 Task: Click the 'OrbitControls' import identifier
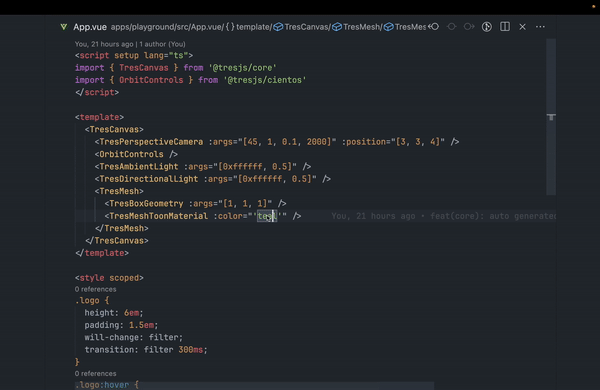(x=151, y=80)
